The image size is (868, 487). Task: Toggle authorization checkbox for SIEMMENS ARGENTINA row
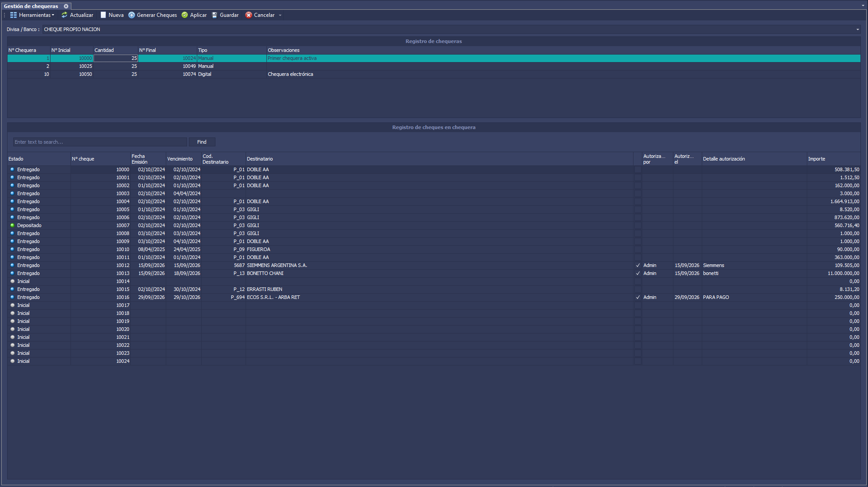click(638, 265)
